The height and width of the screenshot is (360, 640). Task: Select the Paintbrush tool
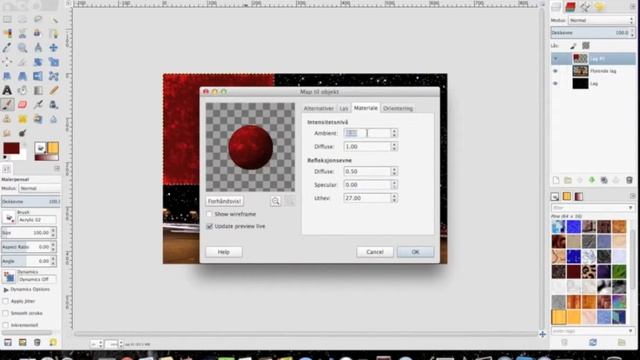tap(7, 104)
